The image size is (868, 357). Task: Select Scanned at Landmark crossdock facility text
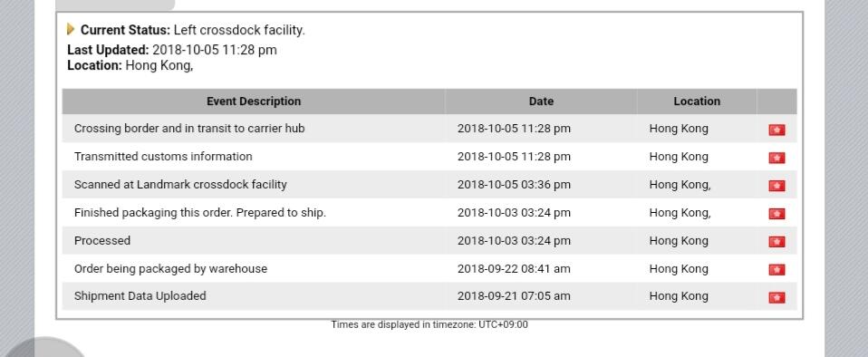point(180,184)
